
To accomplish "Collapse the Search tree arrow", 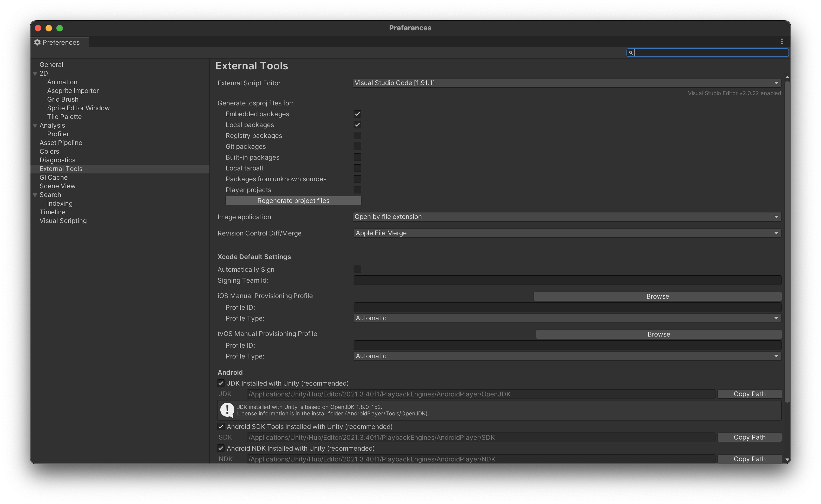I will coord(35,195).
